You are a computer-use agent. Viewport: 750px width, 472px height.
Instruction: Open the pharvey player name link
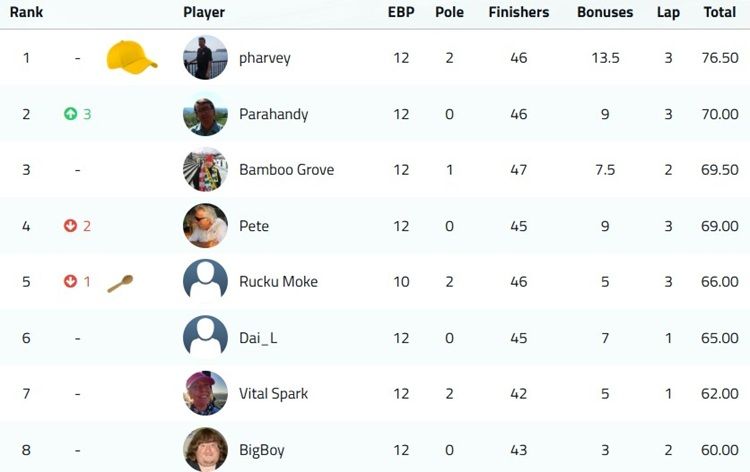(265, 58)
